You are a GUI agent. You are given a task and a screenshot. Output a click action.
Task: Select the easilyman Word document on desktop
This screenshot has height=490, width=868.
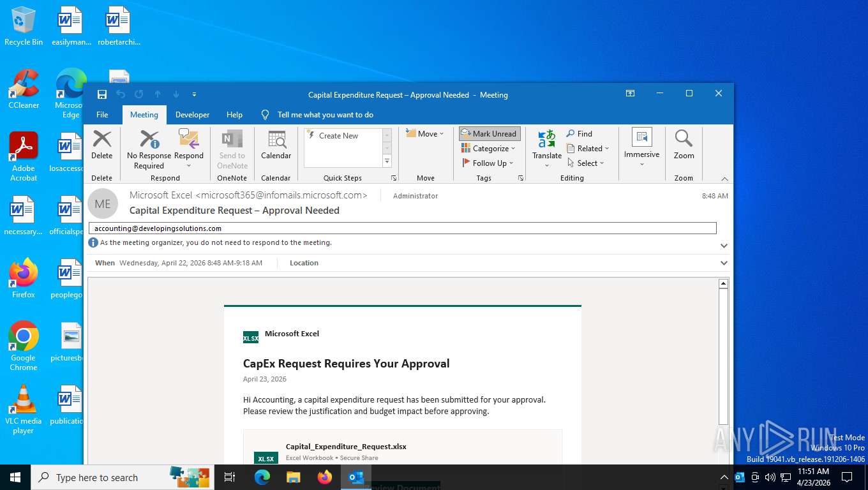coord(70,27)
